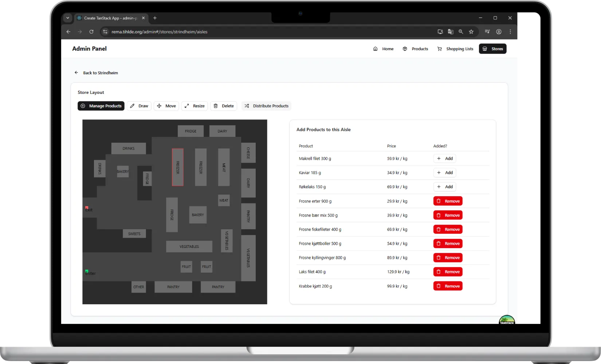Click the browser forward arrow
The height and width of the screenshot is (364, 601).
click(80, 32)
